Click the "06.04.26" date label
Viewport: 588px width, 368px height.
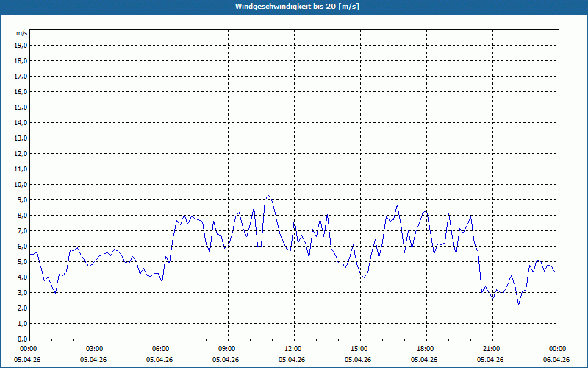556,360
